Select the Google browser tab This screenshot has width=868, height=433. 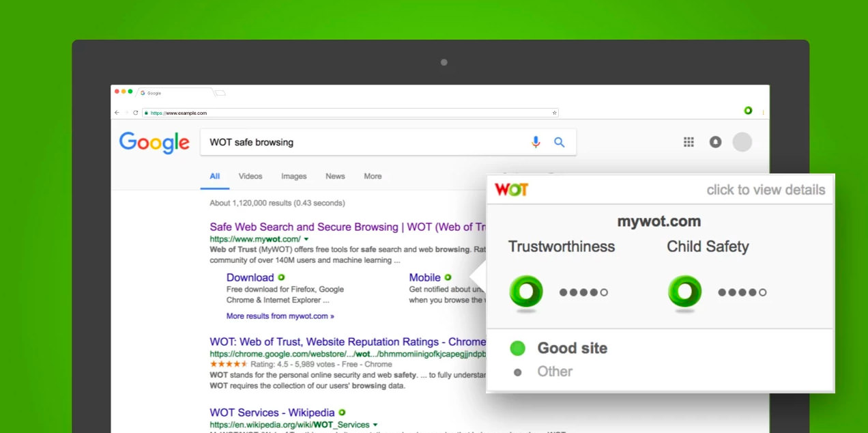[175, 93]
